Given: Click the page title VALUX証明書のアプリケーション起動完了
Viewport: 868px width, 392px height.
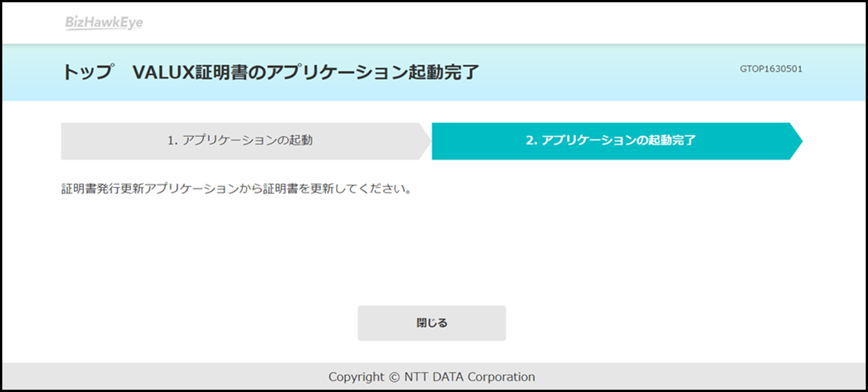Looking at the screenshot, I should click(x=306, y=73).
